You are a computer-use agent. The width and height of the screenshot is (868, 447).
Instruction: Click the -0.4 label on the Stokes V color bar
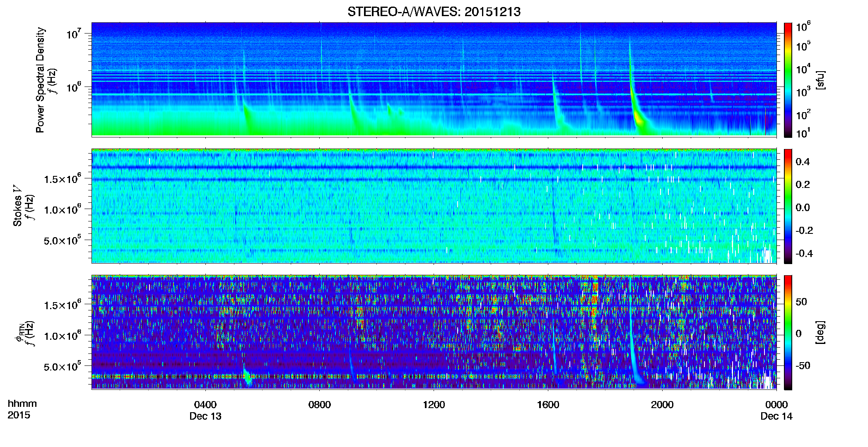[x=804, y=253]
